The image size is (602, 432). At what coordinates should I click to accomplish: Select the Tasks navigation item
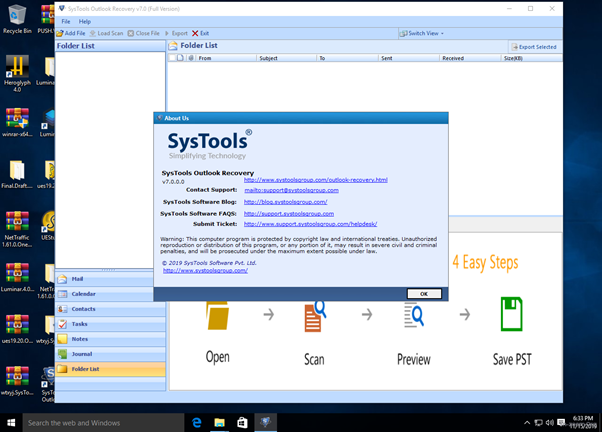[x=110, y=324]
